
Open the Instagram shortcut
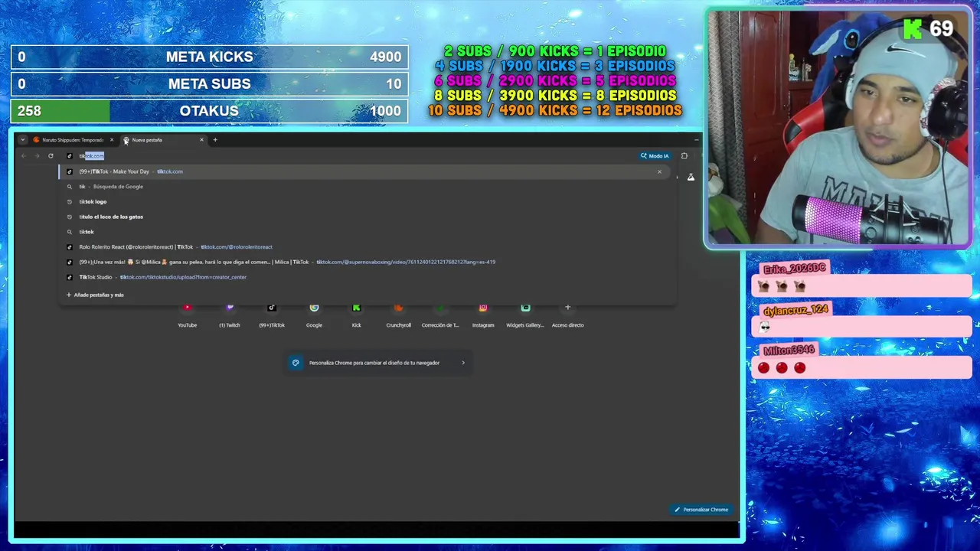click(483, 315)
